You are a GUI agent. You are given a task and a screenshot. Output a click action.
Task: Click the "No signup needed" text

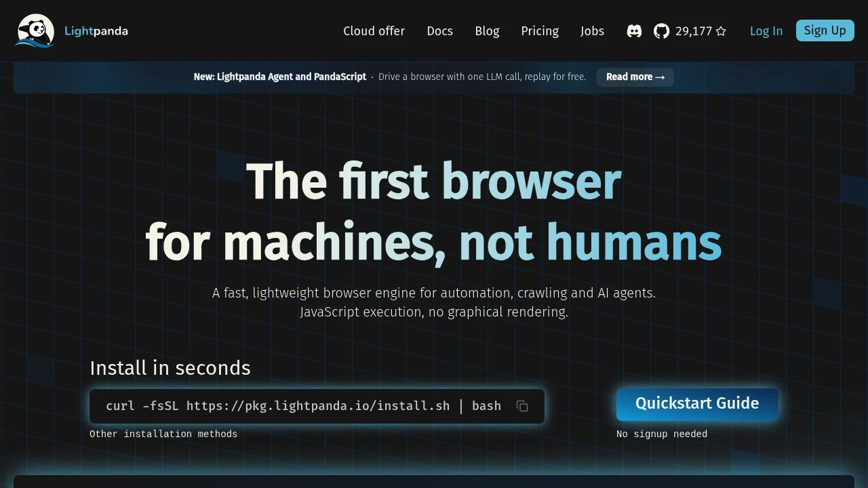coord(662,434)
